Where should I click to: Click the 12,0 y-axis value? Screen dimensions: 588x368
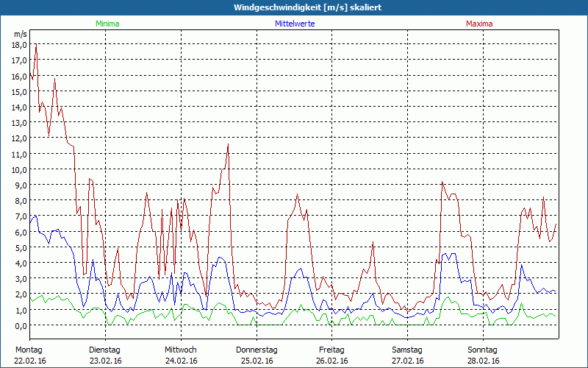coord(19,138)
